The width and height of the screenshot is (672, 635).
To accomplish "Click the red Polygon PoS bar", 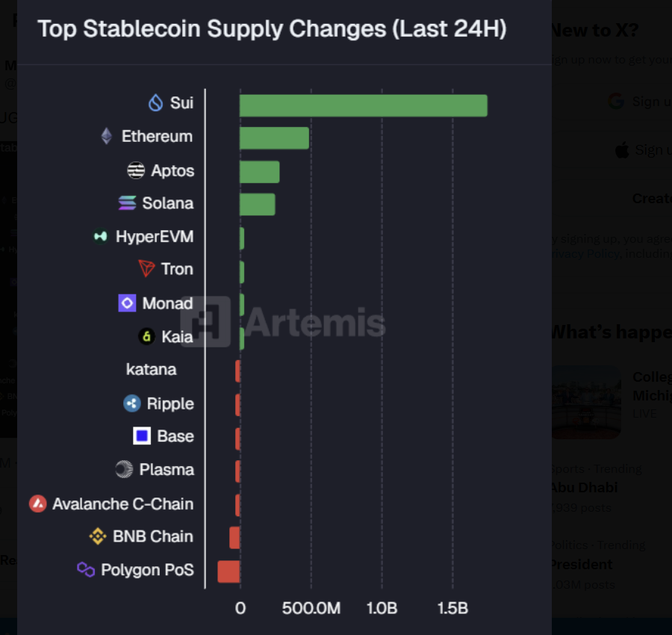I will 229,571.
